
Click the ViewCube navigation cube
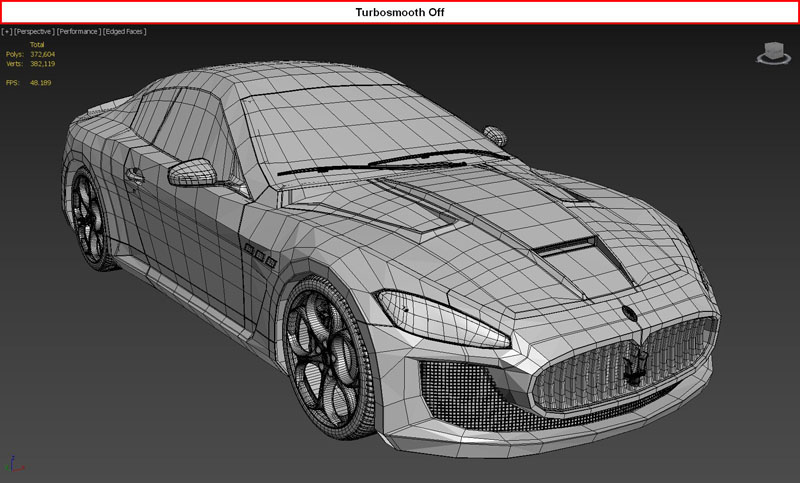(774, 51)
